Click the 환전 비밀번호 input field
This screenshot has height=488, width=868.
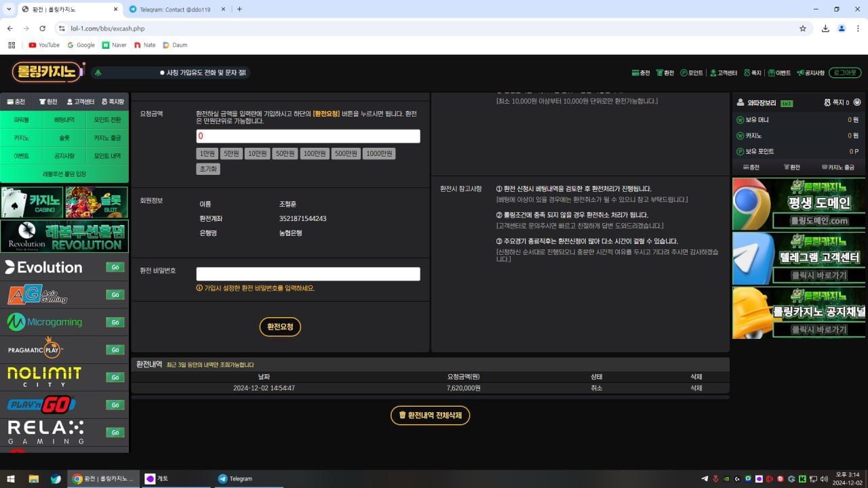[308, 274]
